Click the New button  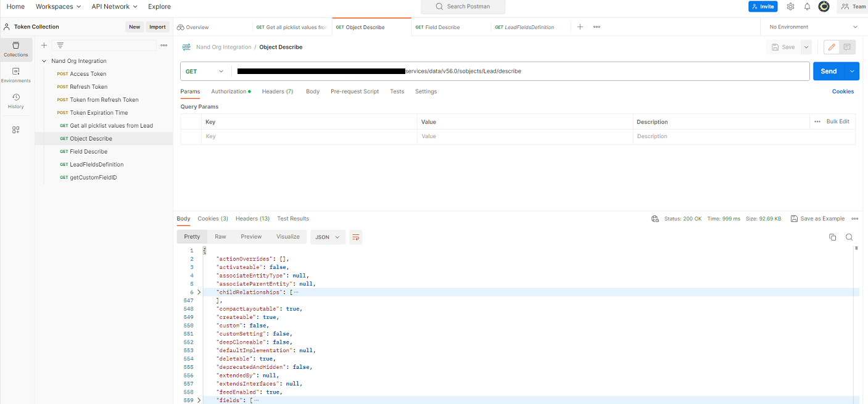click(x=134, y=27)
